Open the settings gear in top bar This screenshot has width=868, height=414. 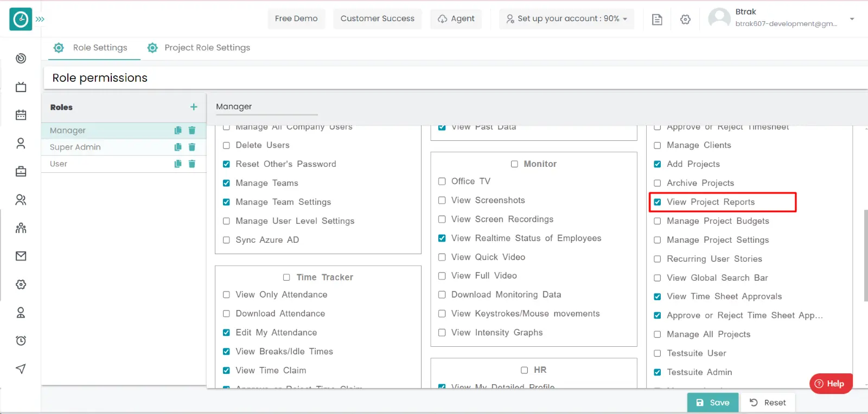(685, 20)
